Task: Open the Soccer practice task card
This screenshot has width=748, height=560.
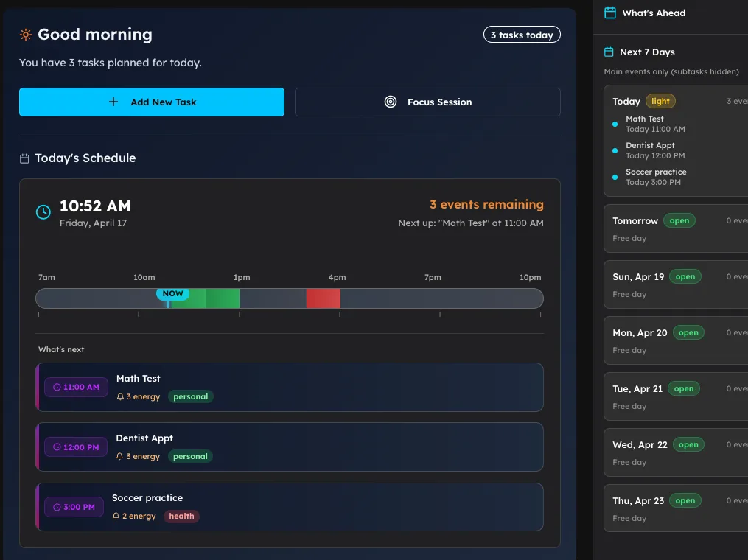Action: [x=290, y=507]
